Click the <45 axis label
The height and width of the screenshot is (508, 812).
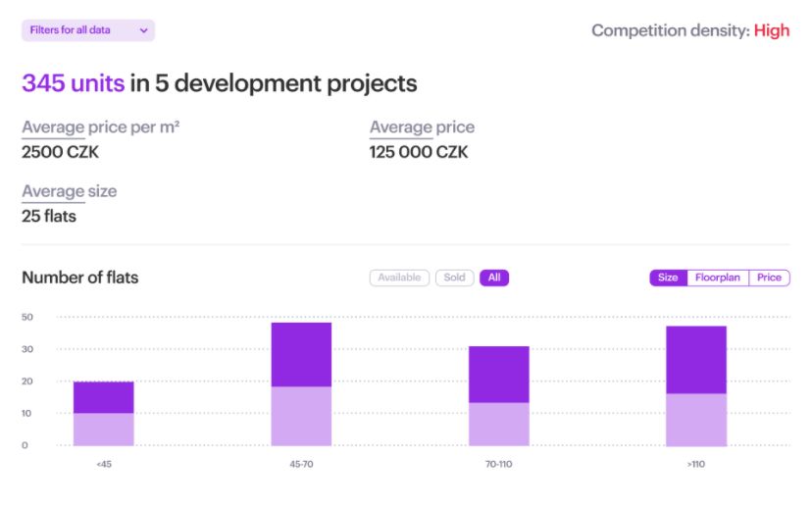click(104, 464)
